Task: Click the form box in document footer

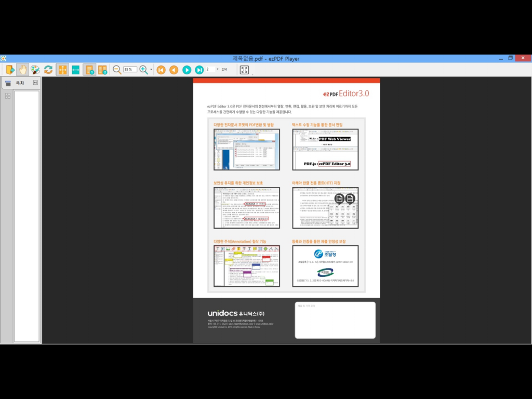Action: click(x=335, y=320)
